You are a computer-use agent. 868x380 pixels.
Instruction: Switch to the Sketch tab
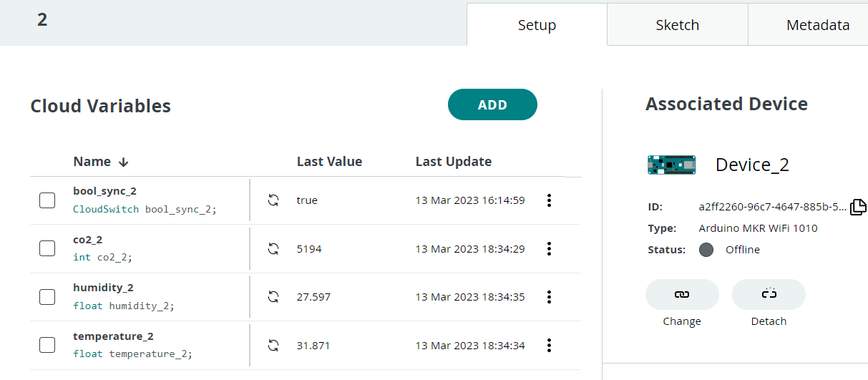pyautogui.click(x=677, y=25)
